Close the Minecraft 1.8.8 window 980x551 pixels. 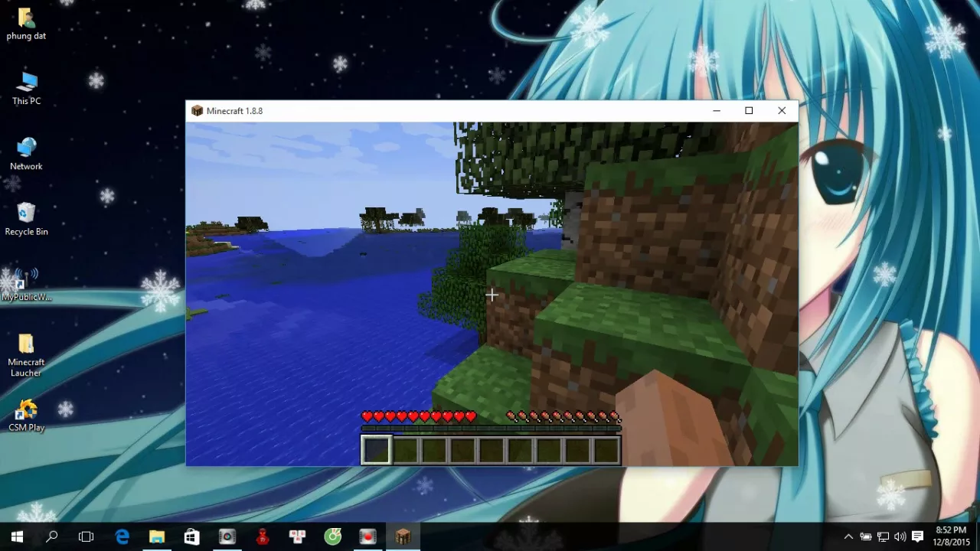pyautogui.click(x=782, y=111)
